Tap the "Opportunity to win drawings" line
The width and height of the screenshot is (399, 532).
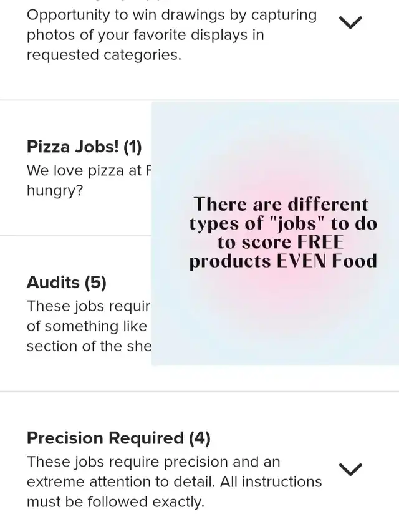[171, 15]
